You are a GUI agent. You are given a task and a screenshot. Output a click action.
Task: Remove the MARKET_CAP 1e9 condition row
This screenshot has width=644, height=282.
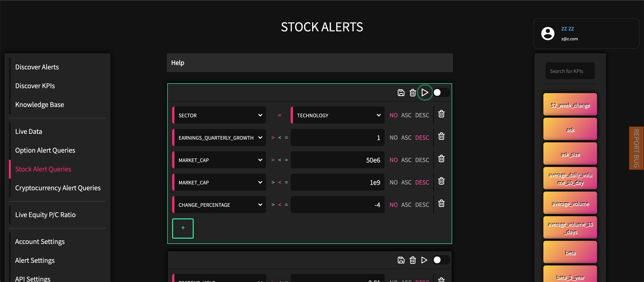(441, 181)
